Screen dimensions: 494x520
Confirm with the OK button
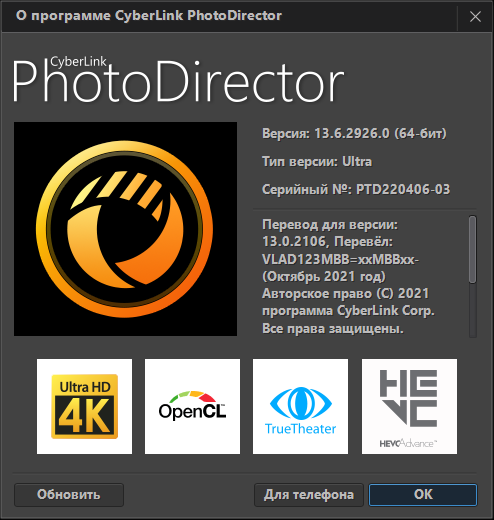coord(423,495)
